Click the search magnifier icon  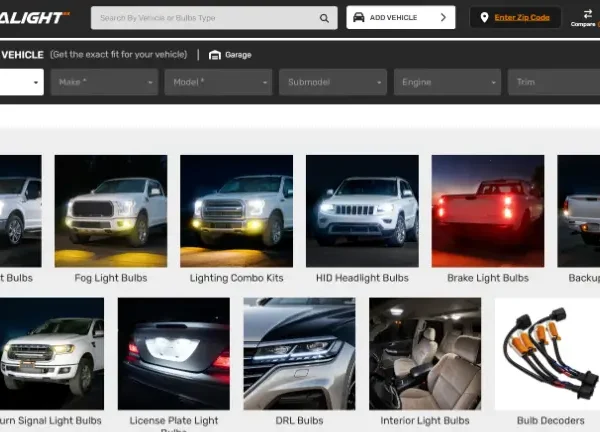point(324,18)
